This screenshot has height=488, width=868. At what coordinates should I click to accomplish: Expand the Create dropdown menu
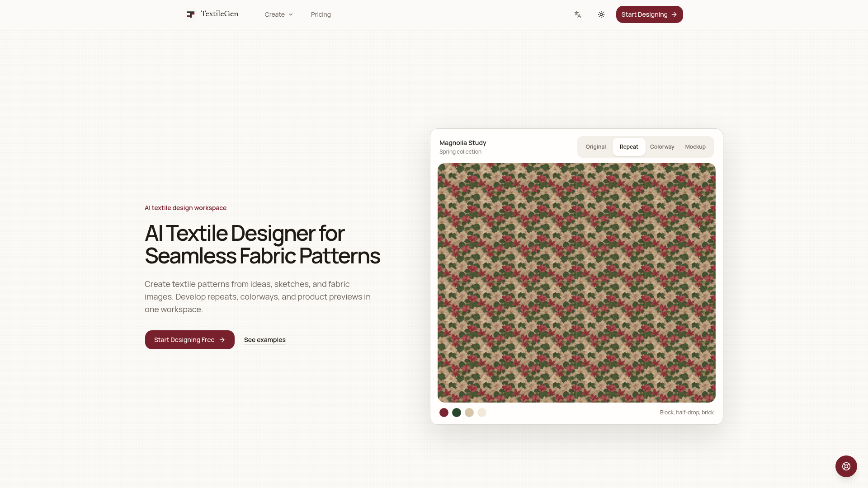(278, 14)
